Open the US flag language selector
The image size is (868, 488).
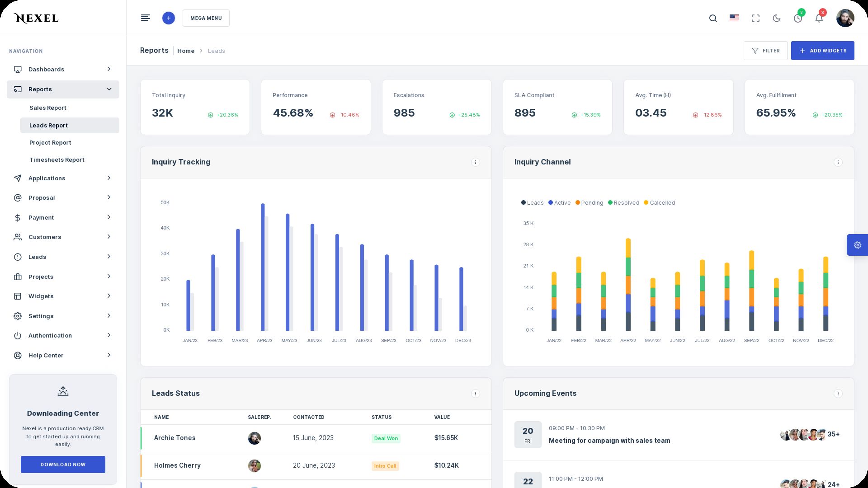[734, 18]
